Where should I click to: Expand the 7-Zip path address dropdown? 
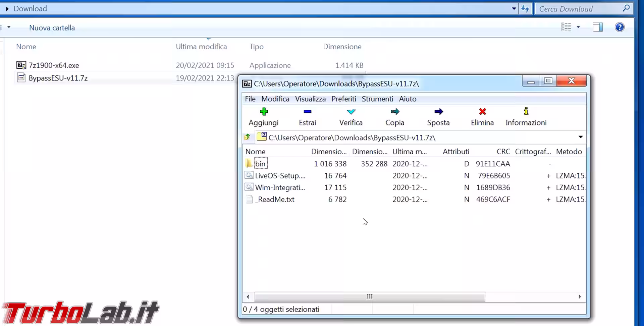[x=580, y=137]
